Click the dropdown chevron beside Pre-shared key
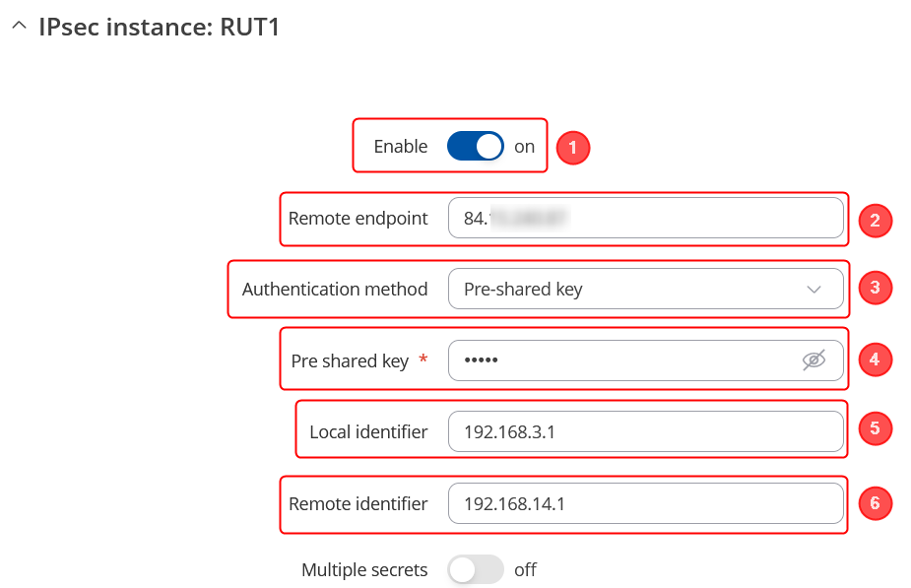 [813, 290]
